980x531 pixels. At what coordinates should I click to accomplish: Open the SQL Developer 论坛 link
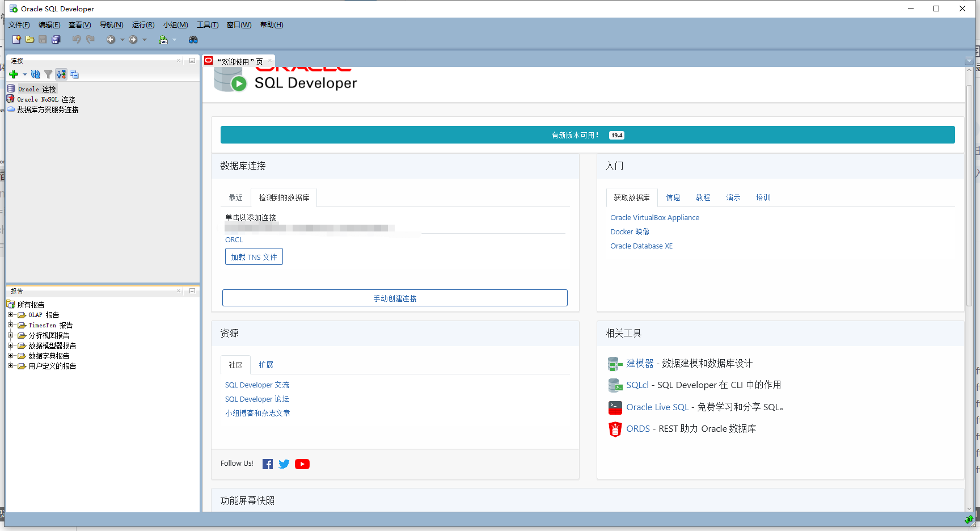(x=257, y=399)
